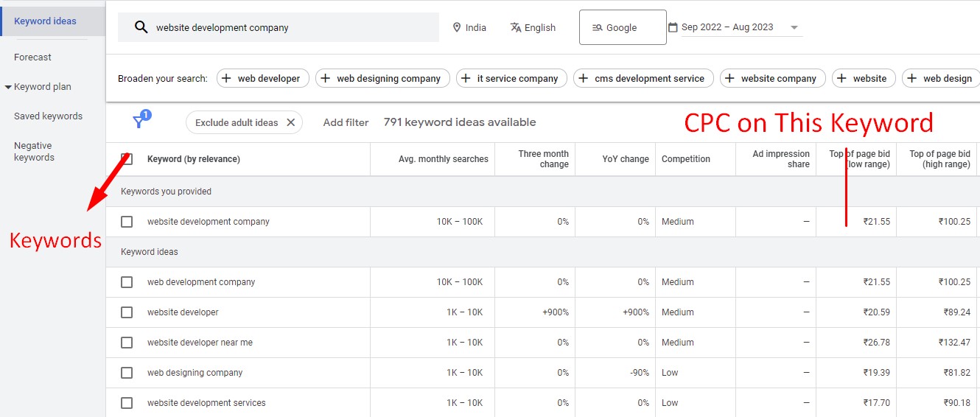Open the Google search network selector
Viewport: 980px width, 417px height.
(622, 28)
